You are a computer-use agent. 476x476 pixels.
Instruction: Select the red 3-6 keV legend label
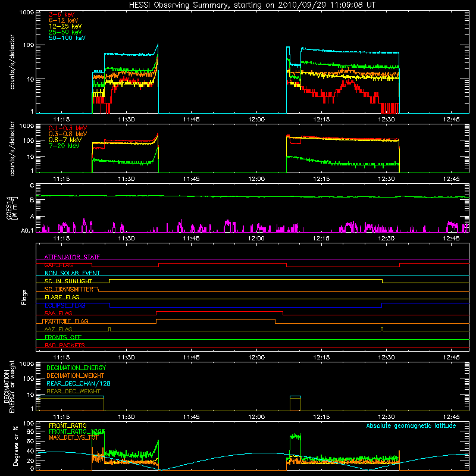click(x=62, y=14)
